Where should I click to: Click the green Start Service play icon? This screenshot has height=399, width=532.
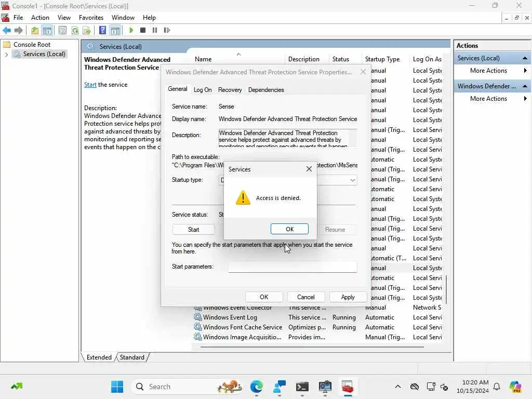(131, 30)
